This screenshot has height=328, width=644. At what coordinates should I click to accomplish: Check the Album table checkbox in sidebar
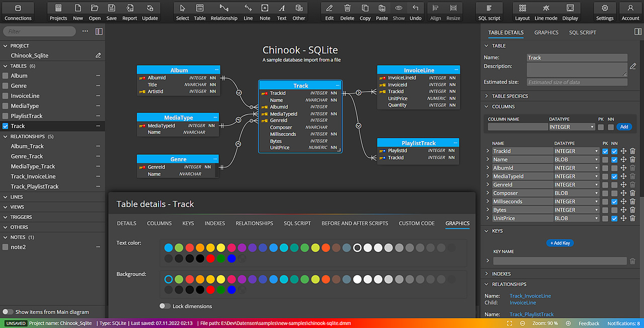coord(6,76)
